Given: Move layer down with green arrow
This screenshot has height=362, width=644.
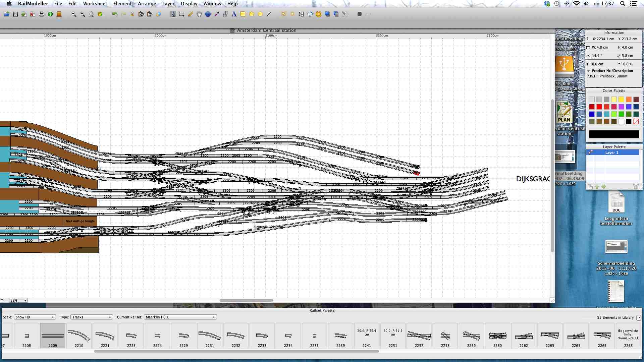Looking at the screenshot, I should 603,187.
